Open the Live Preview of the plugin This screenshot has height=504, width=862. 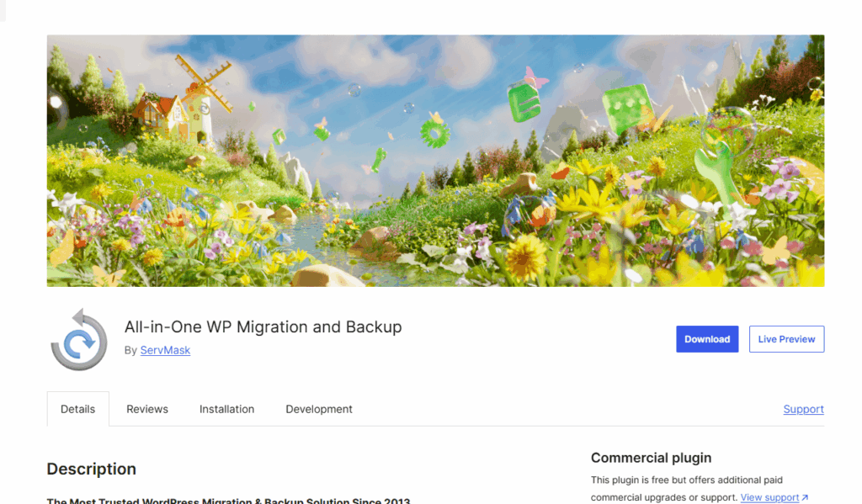(x=786, y=339)
